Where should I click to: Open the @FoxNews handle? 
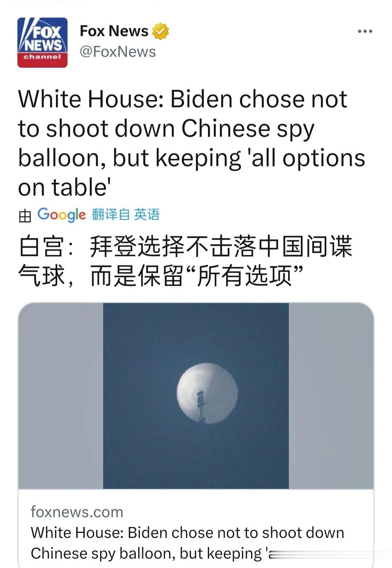coord(118,52)
